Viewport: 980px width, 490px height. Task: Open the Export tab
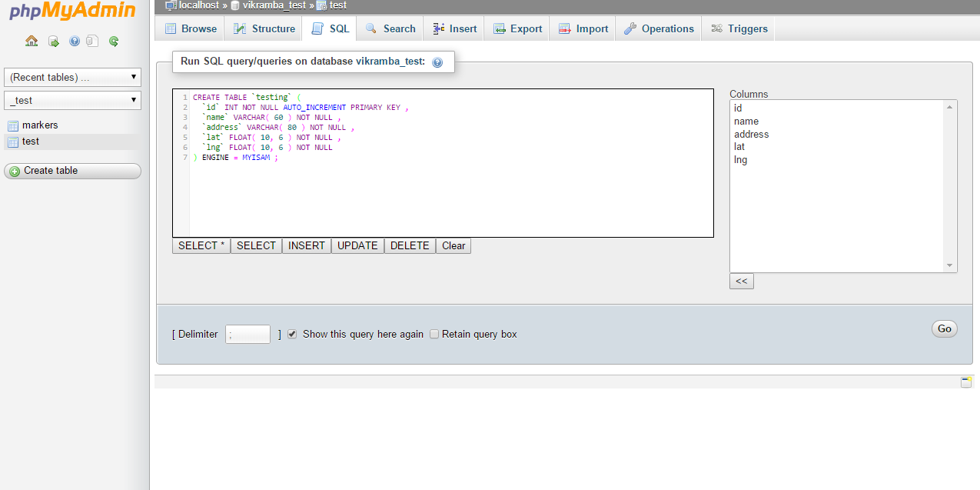coord(517,28)
